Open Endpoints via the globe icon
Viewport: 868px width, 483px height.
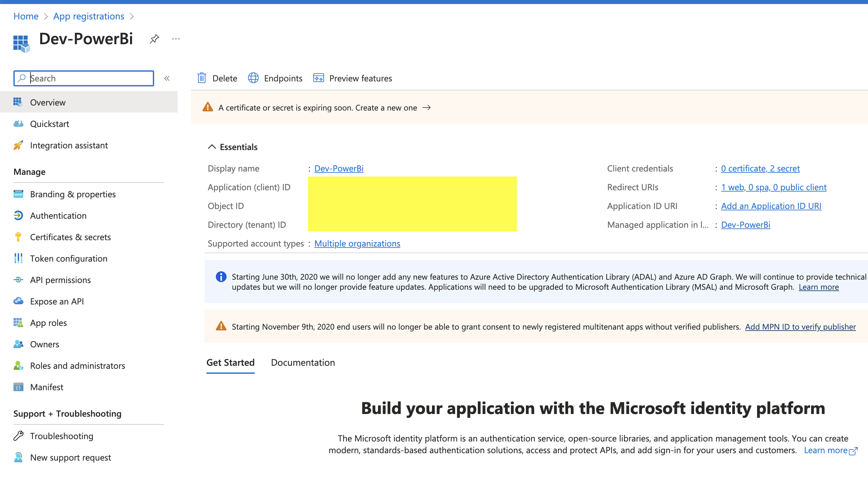(x=253, y=78)
